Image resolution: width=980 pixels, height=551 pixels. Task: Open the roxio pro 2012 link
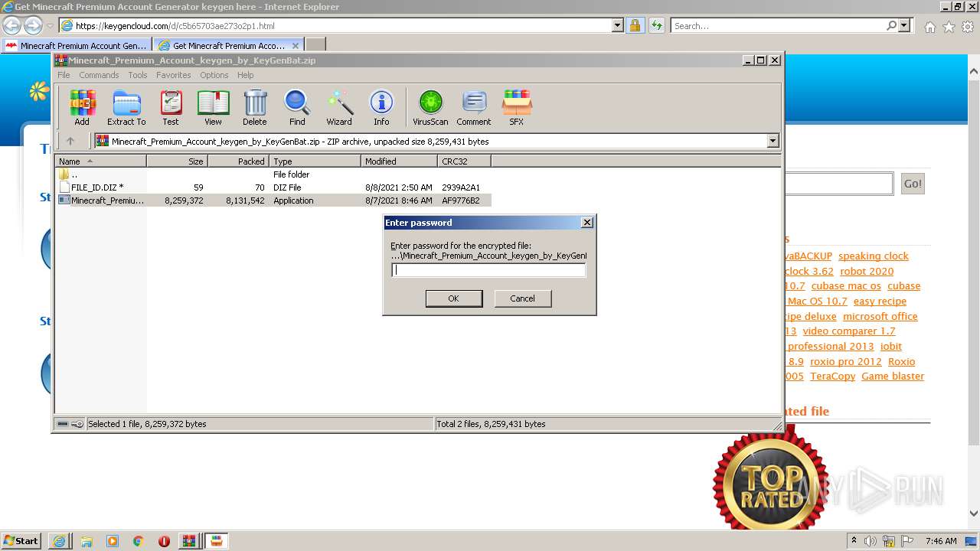pos(846,361)
